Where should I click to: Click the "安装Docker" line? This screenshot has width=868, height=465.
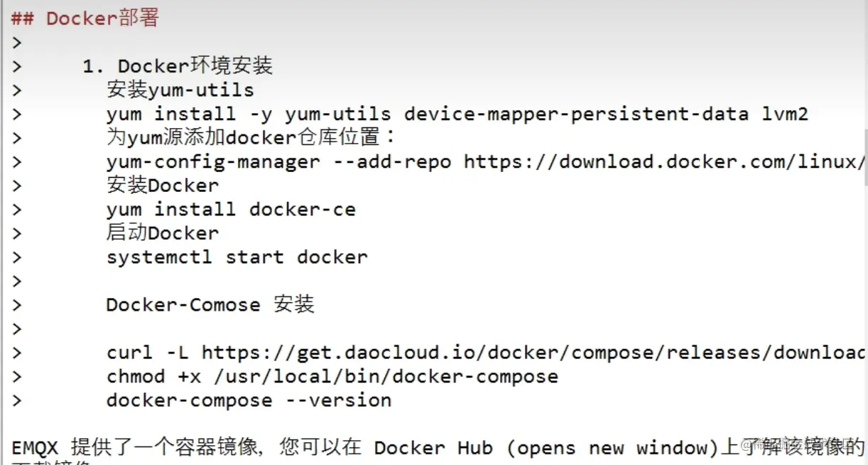[163, 185]
